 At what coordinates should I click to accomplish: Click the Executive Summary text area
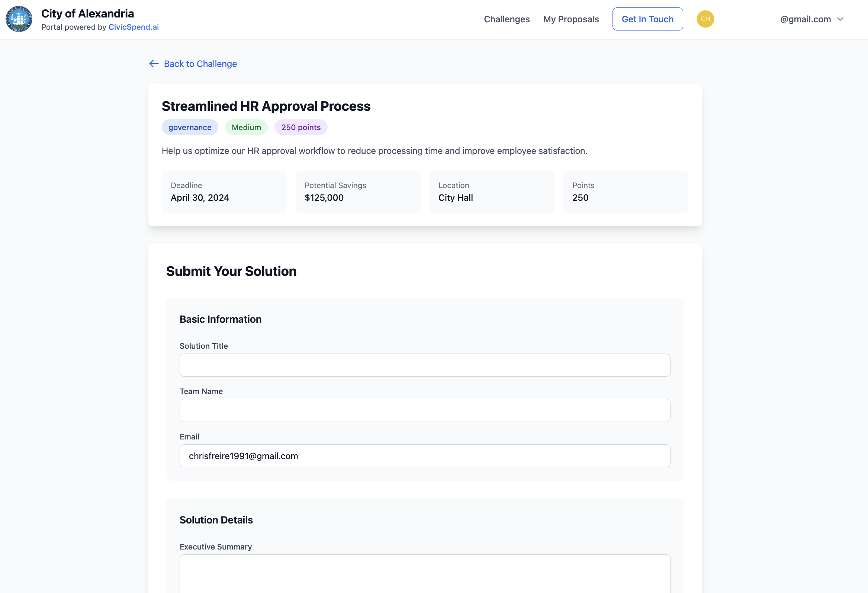tap(425, 573)
